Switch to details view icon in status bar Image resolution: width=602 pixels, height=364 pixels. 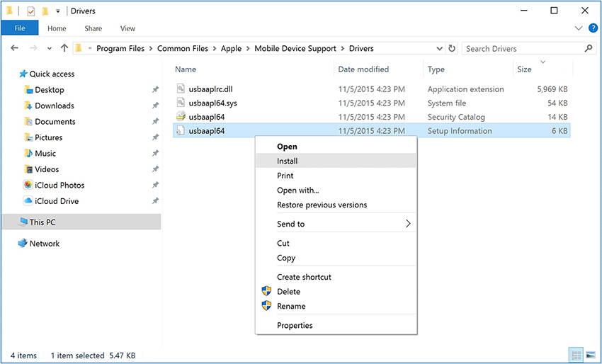point(575,355)
